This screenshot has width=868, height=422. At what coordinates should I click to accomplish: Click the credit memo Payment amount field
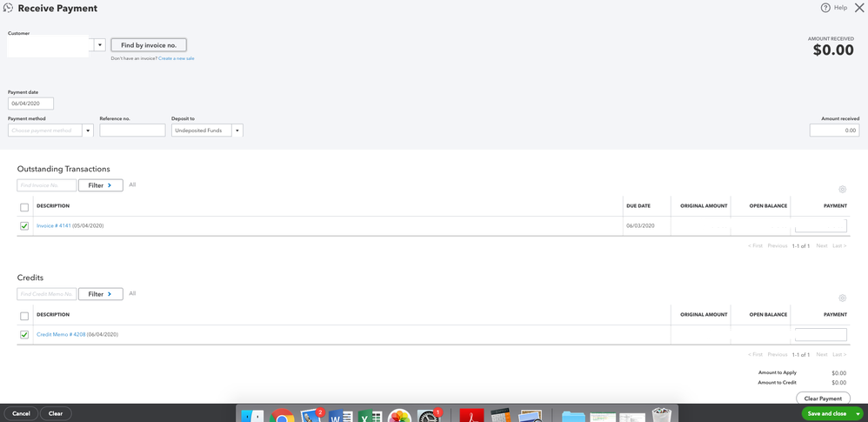[821, 334]
